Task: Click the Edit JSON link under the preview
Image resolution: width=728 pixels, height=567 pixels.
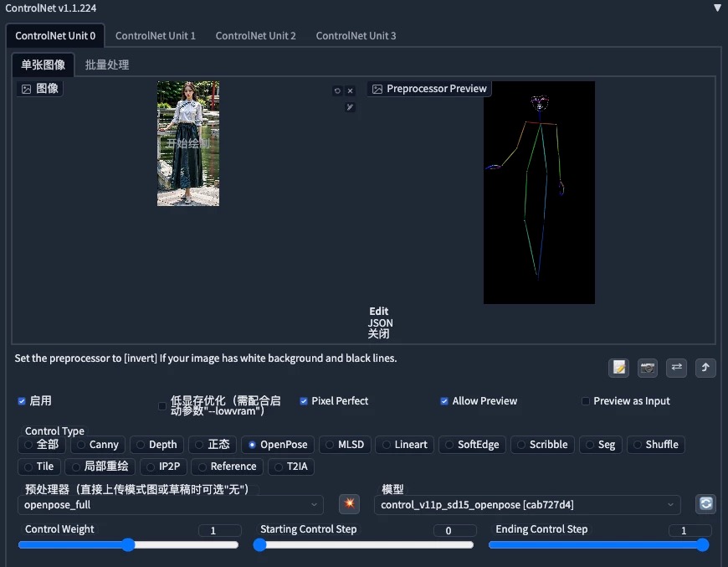Action: [379, 317]
